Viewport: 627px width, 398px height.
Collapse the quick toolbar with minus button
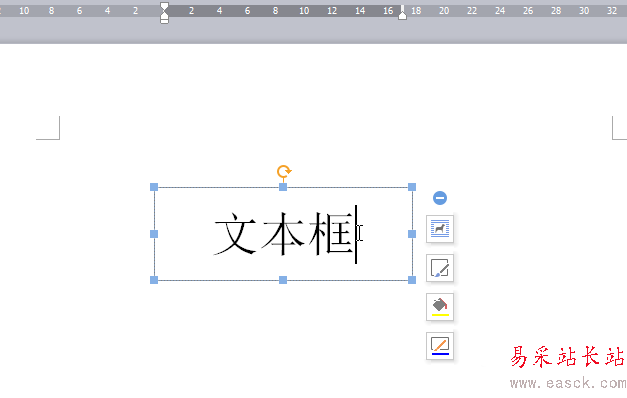[440, 198]
